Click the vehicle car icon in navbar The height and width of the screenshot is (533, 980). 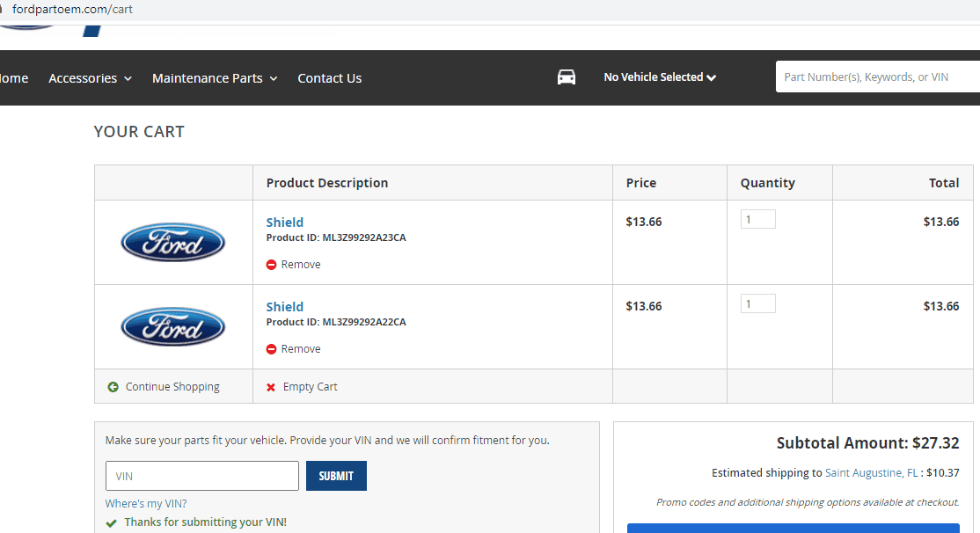pyautogui.click(x=567, y=77)
